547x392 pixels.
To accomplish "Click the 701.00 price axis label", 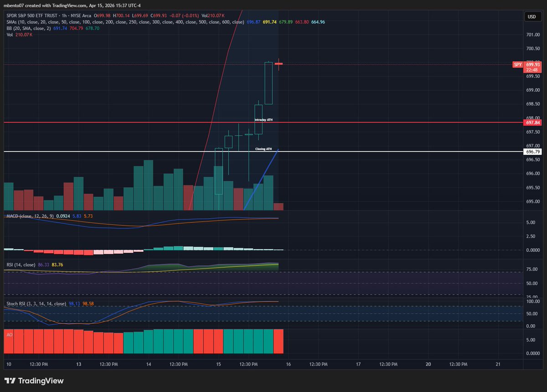I will pyautogui.click(x=532, y=35).
